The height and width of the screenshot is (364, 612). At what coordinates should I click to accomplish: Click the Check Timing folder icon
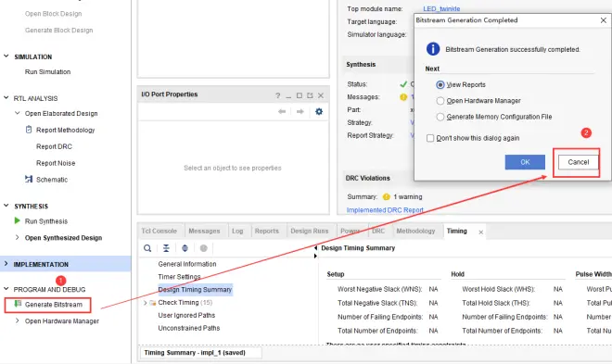153,303
